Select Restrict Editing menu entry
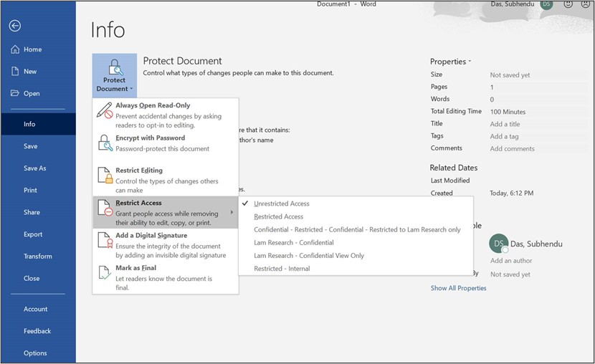 (166, 180)
